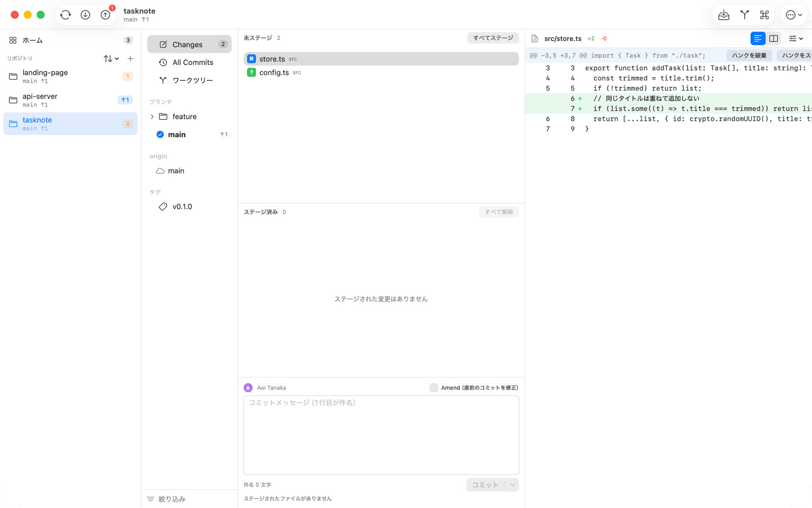Click into the commit message field
Image resolution: width=812 pixels, height=508 pixels.
[381, 435]
